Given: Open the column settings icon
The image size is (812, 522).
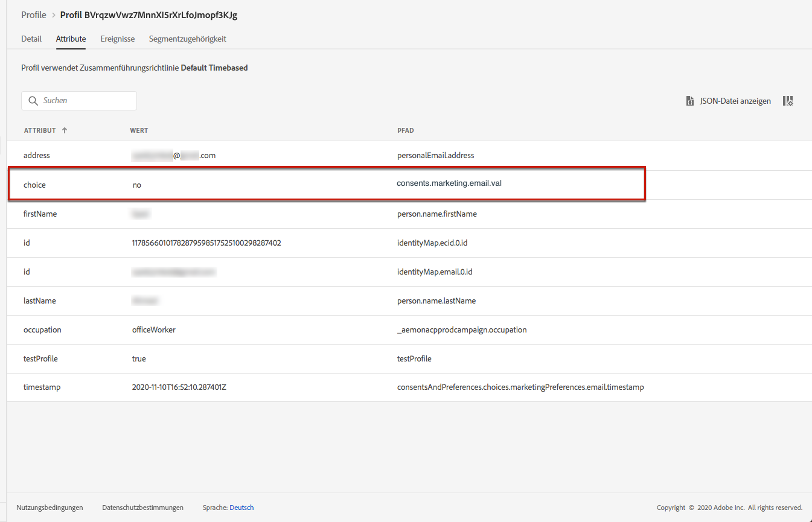Looking at the screenshot, I should point(788,101).
